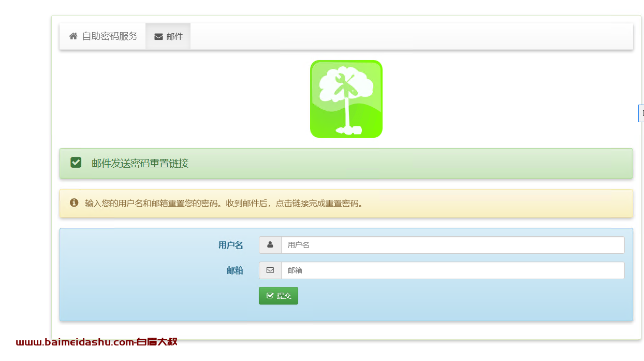Click the green tree logo image

[346, 99]
